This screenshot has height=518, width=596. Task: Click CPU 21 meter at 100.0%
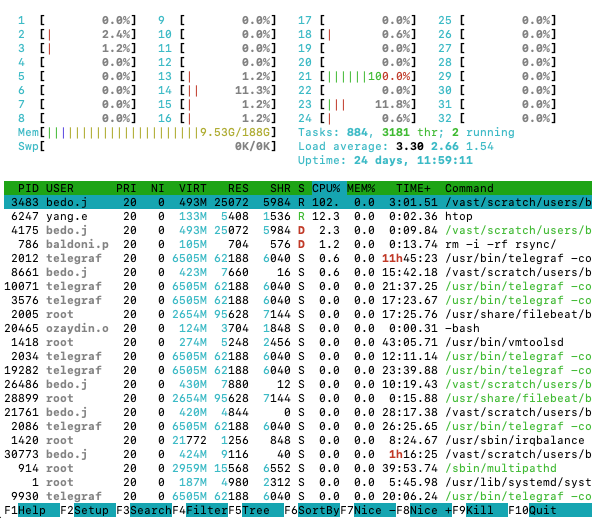[x=357, y=76]
